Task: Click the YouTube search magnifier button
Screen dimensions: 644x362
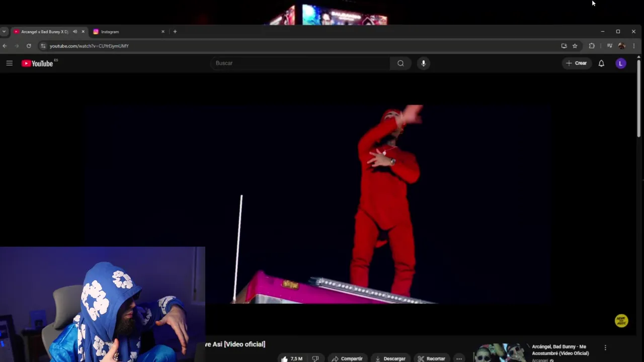Action: point(400,63)
